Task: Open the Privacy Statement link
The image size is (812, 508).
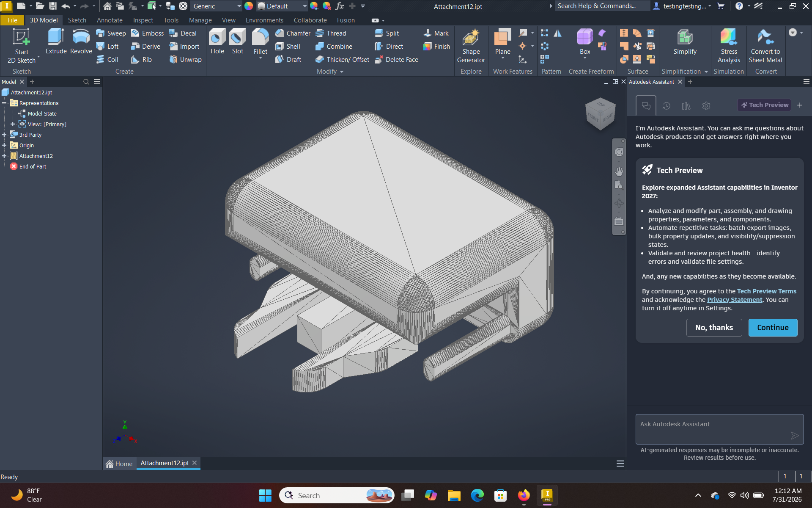Action: [735, 300]
